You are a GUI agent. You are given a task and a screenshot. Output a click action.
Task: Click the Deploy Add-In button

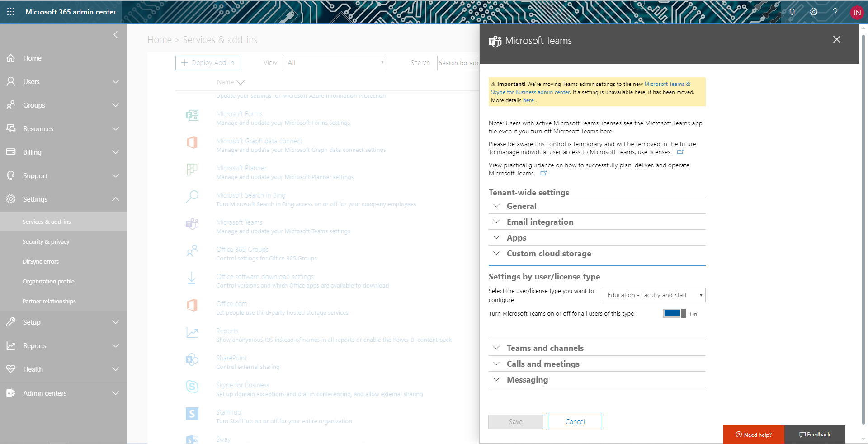[208, 63]
